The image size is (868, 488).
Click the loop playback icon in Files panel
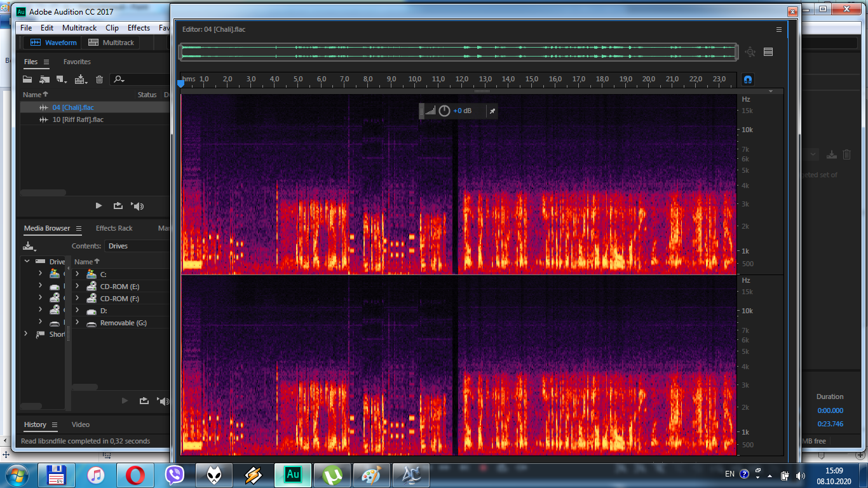point(118,206)
